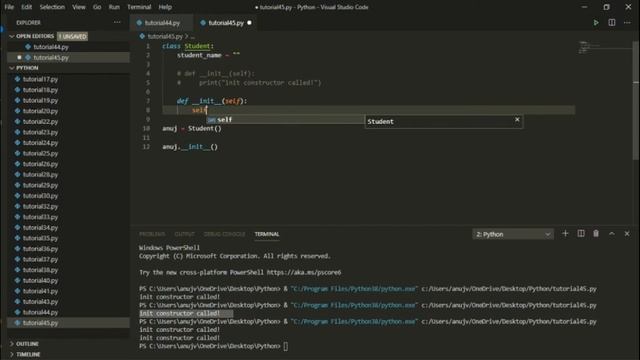The height and width of the screenshot is (360, 640).
Task: Follow the aka.ms/pscore6 link in terminal
Action: tap(304, 272)
